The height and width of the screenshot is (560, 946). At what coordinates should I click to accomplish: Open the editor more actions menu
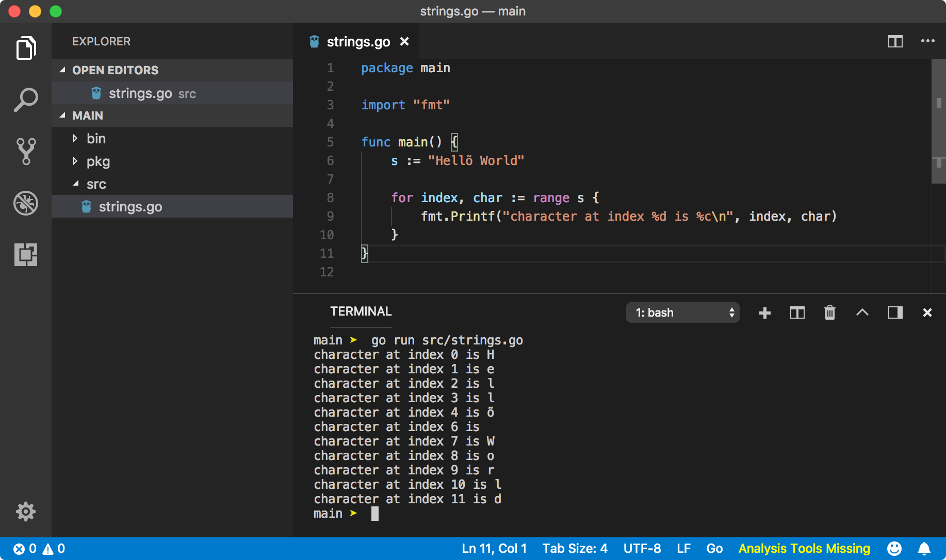[927, 41]
